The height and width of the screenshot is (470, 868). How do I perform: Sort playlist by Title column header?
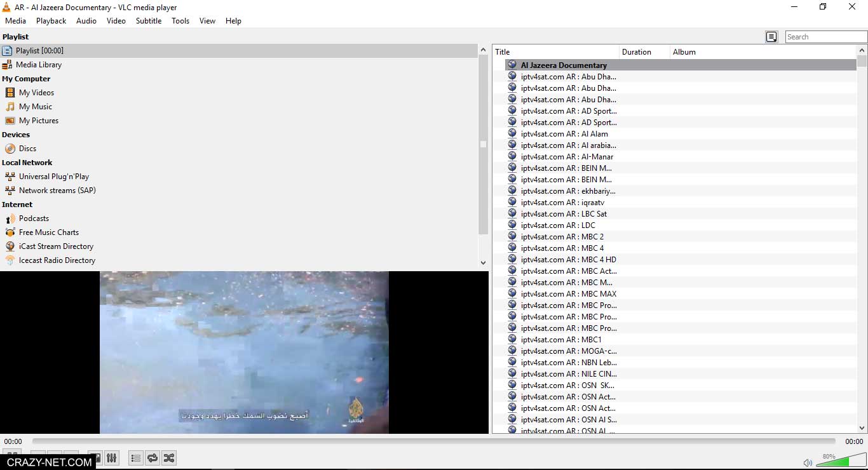556,52
